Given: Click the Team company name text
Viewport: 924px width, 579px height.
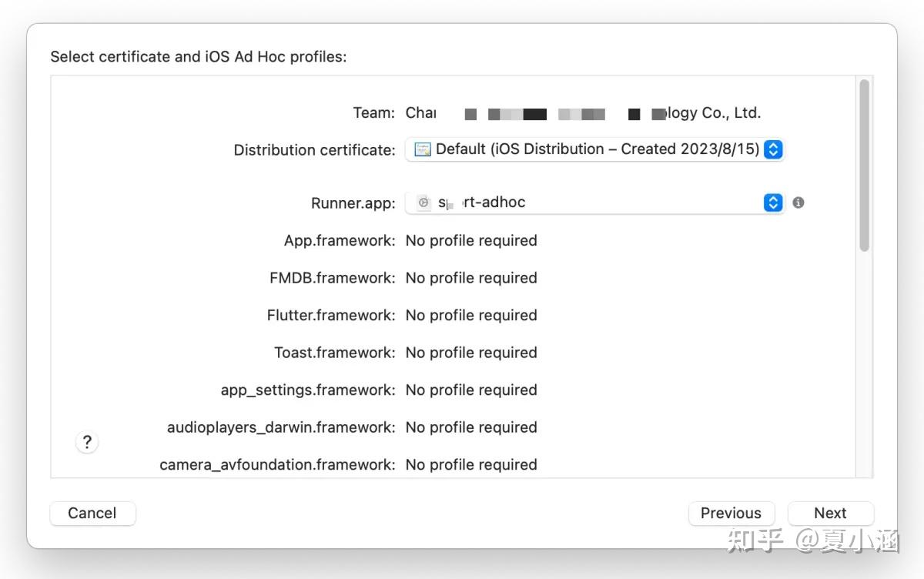Looking at the screenshot, I should (x=583, y=113).
